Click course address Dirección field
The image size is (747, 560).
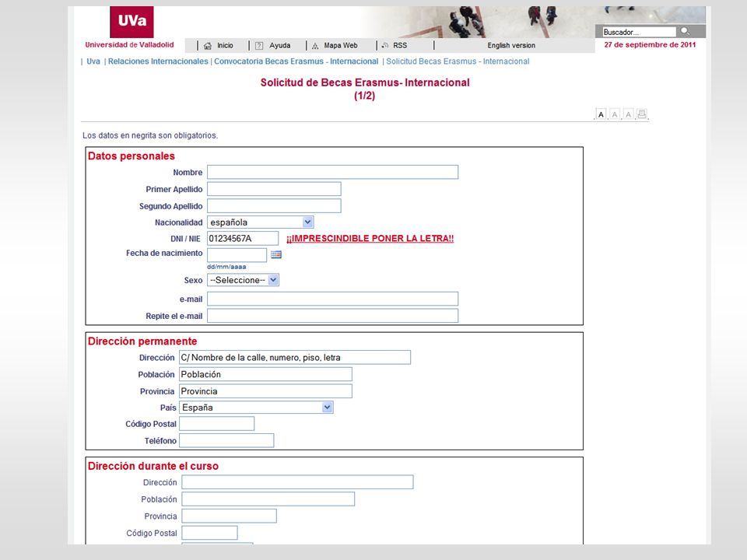click(x=297, y=482)
